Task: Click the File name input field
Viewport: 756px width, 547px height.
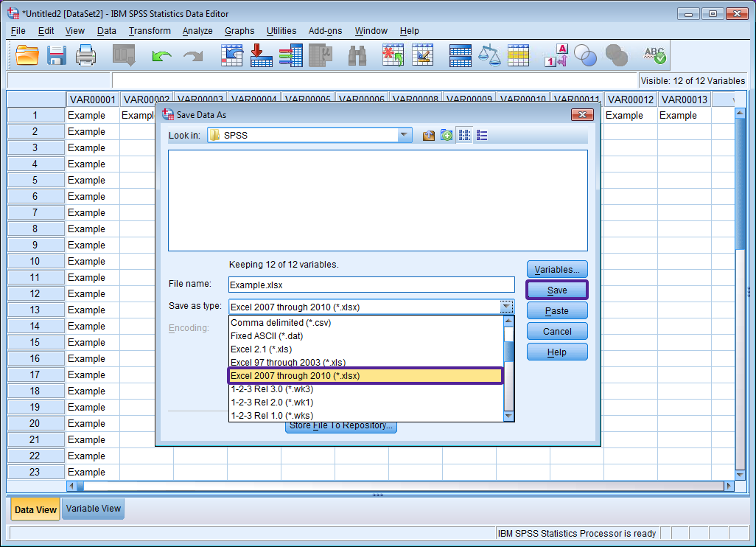Action: [371, 285]
